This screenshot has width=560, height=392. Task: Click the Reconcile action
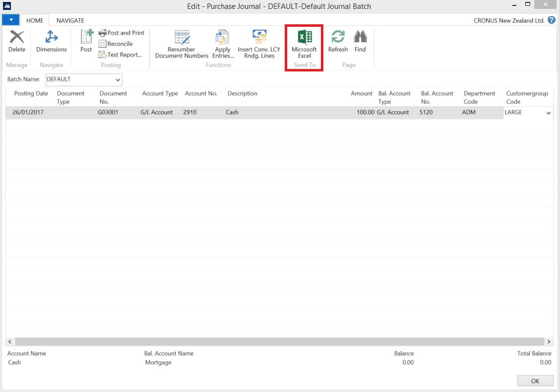click(116, 44)
